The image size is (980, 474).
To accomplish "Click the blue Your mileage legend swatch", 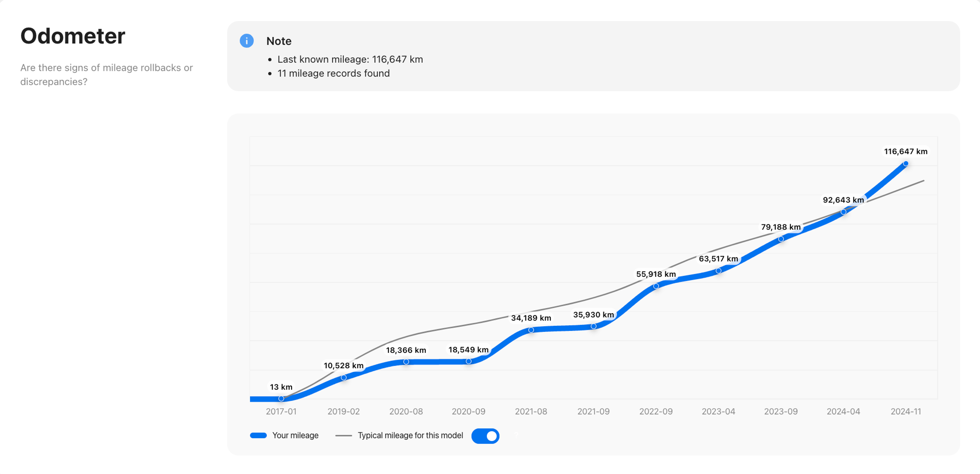I will (258, 435).
